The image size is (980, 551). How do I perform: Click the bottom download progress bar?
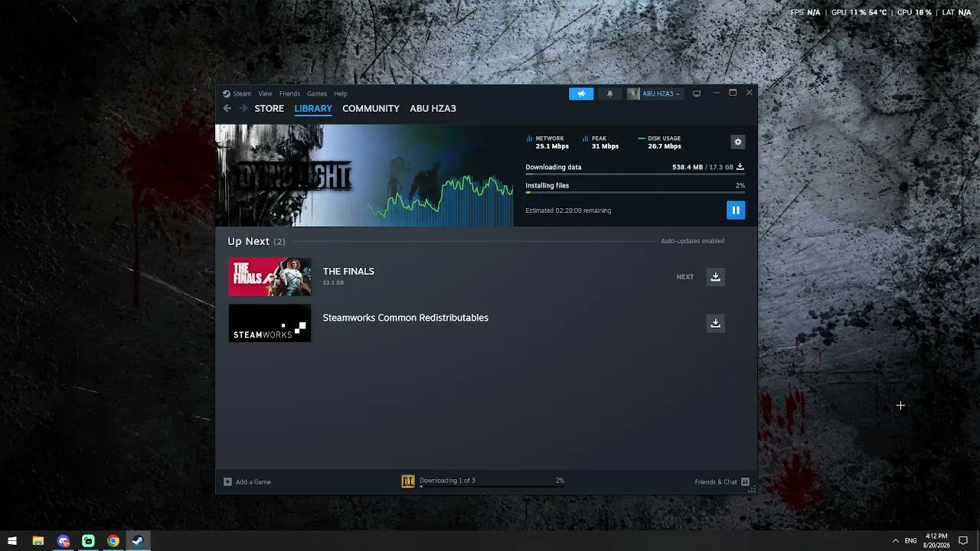492,487
